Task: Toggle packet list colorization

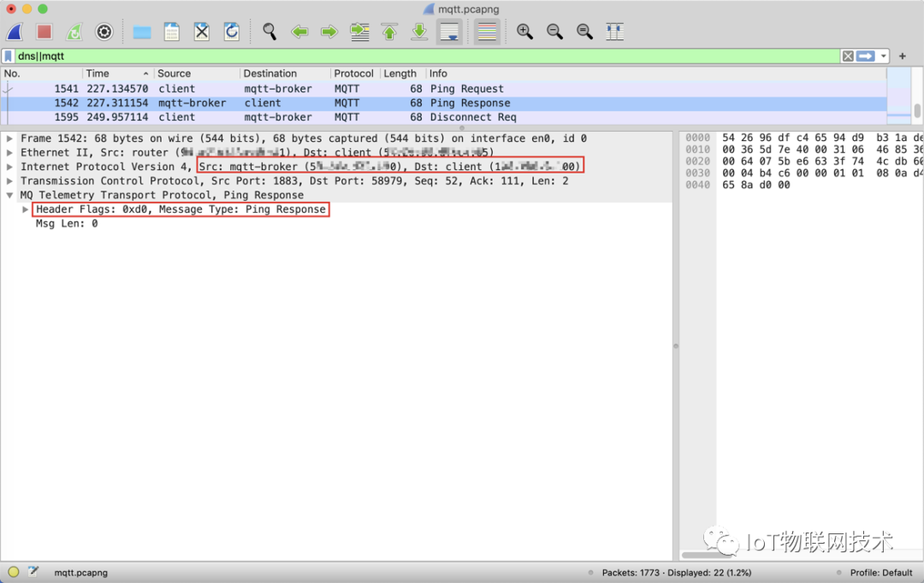Action: [487, 32]
